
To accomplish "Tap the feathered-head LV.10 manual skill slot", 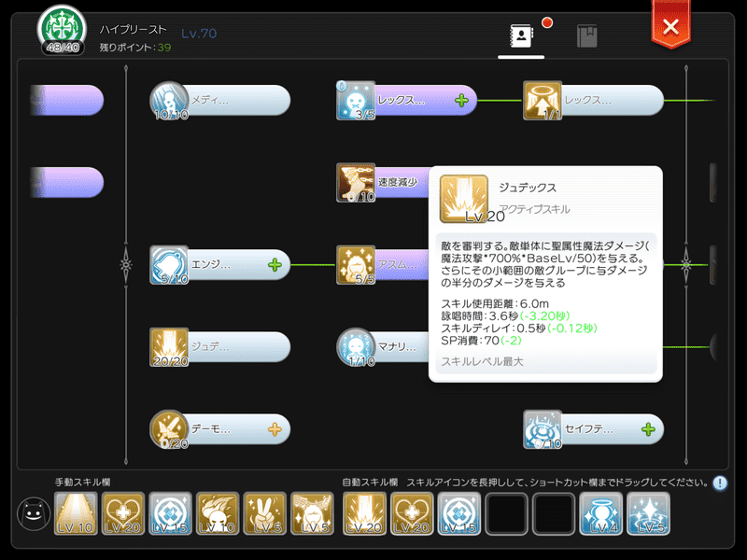I will pos(218,513).
